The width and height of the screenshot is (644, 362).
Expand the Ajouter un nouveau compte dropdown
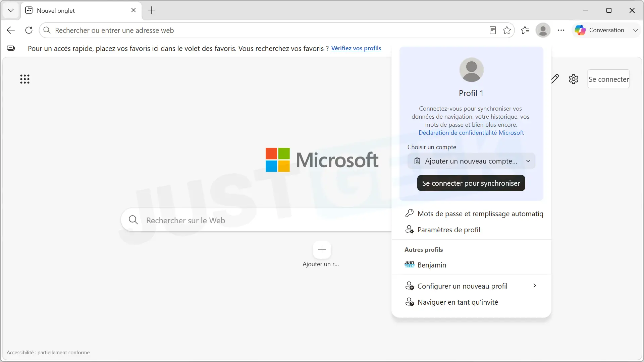click(471, 161)
